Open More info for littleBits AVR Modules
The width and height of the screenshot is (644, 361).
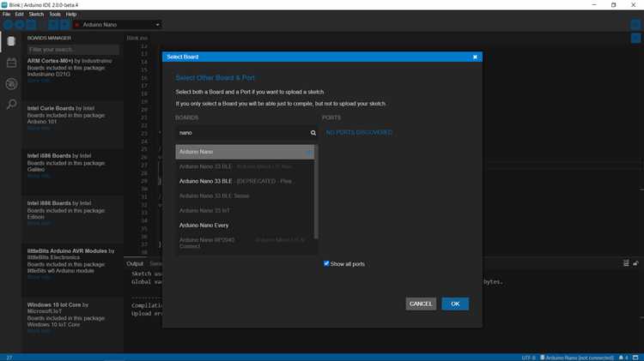[x=39, y=277]
